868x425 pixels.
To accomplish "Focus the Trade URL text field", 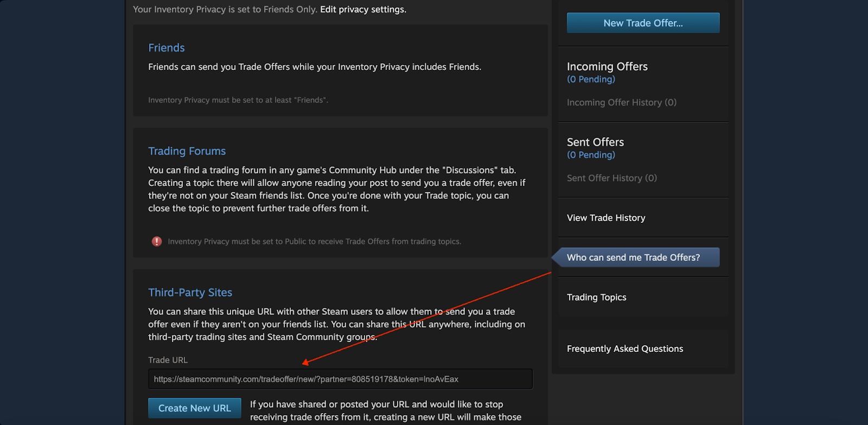I will click(340, 379).
